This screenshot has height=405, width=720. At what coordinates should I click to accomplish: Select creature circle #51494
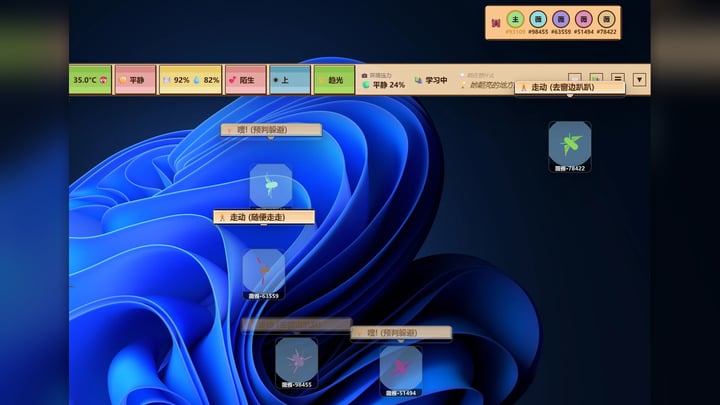pyautogui.click(x=584, y=19)
